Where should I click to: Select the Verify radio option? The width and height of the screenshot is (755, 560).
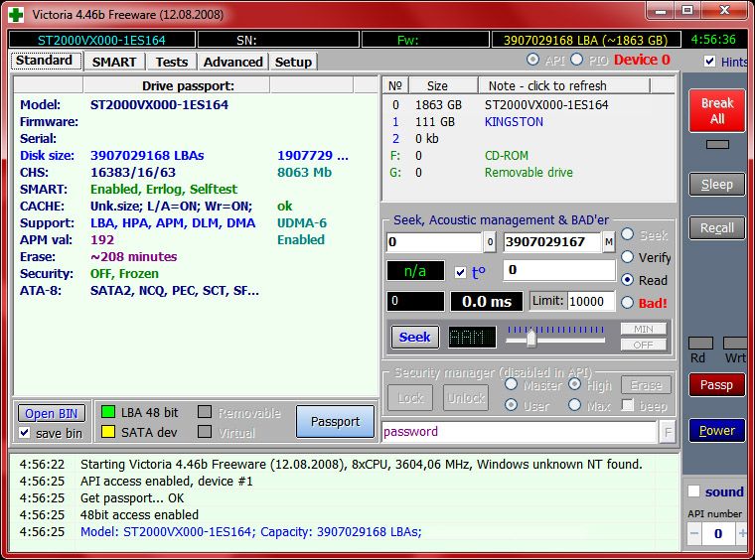tap(628, 257)
